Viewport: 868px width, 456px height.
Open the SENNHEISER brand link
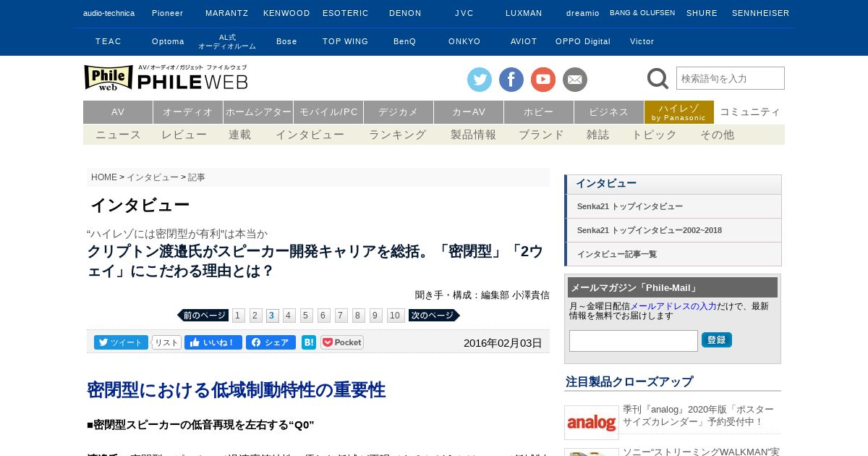761,13
